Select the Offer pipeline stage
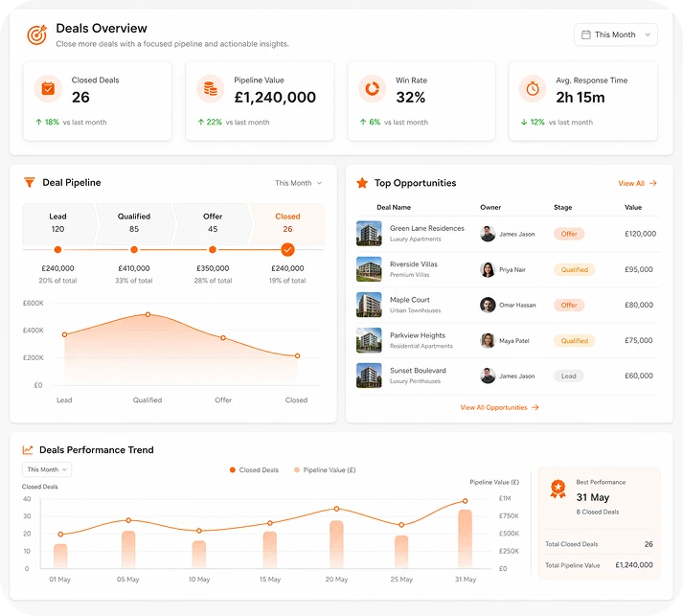Viewport: 683px width, 616px height. [213, 223]
